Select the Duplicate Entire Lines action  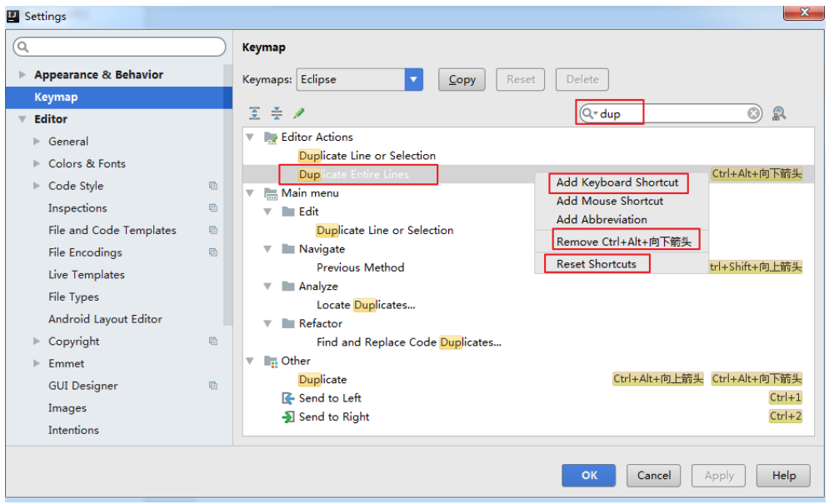pyautogui.click(x=354, y=174)
